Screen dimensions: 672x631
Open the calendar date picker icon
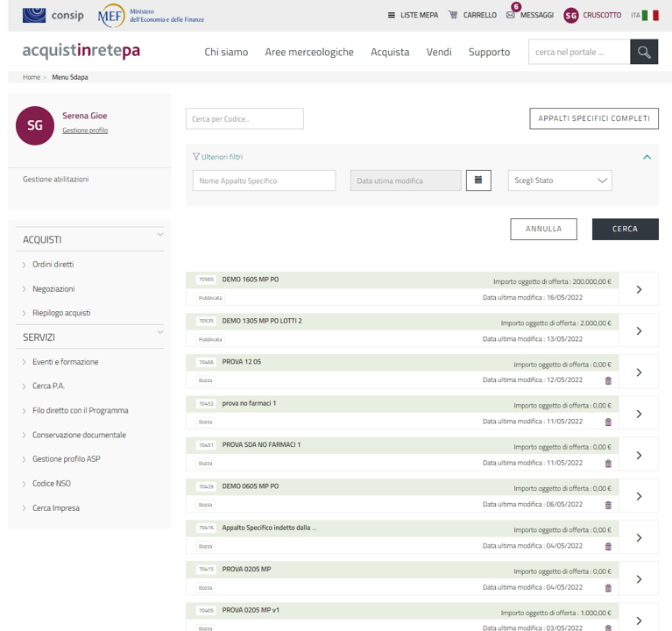pyautogui.click(x=478, y=181)
